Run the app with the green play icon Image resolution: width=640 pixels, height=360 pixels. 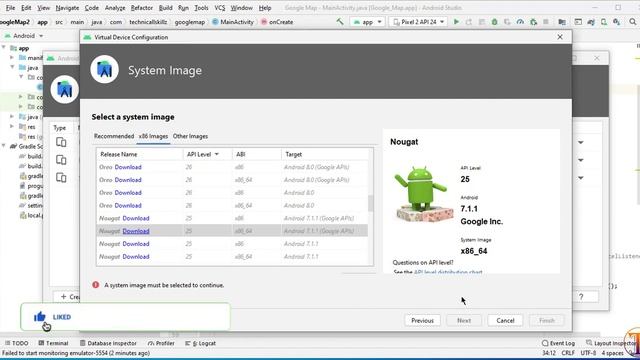pyautogui.click(x=456, y=22)
